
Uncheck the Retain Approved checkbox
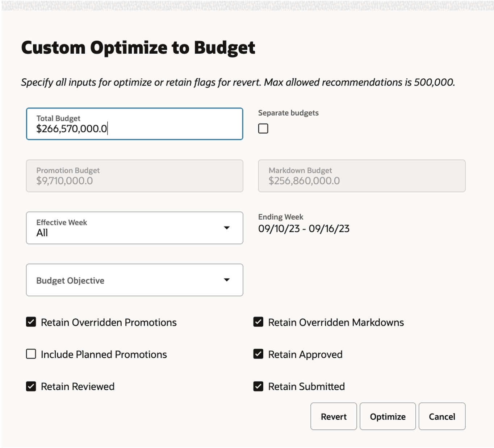tap(258, 354)
